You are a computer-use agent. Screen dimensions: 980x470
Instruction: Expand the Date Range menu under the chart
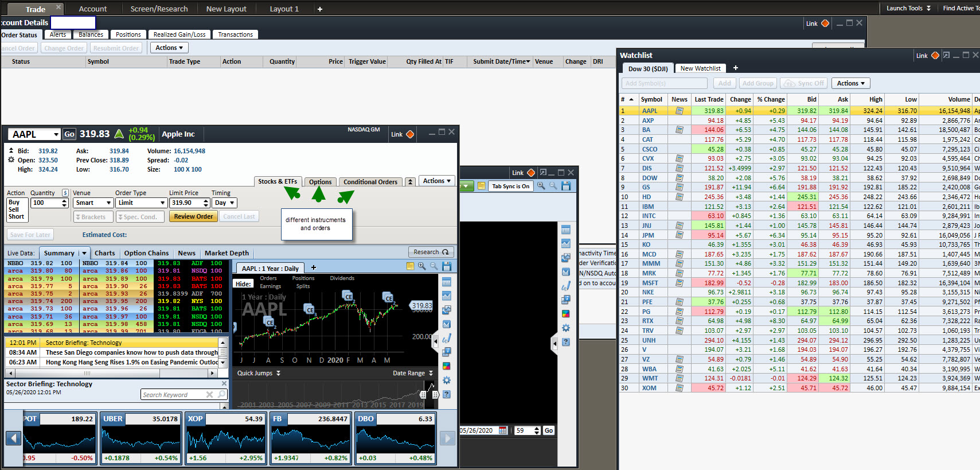pos(413,373)
